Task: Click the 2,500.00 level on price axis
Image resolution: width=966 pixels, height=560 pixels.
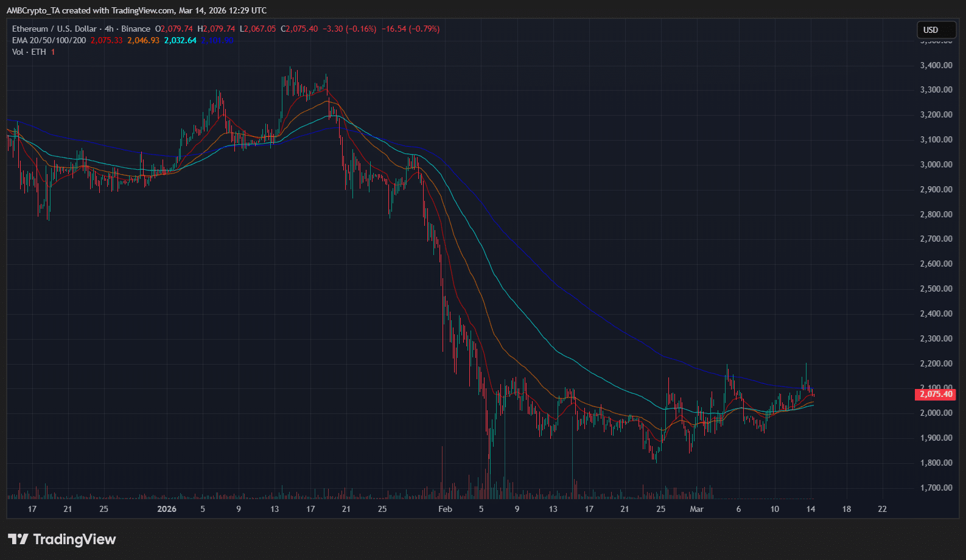Action: [936, 289]
